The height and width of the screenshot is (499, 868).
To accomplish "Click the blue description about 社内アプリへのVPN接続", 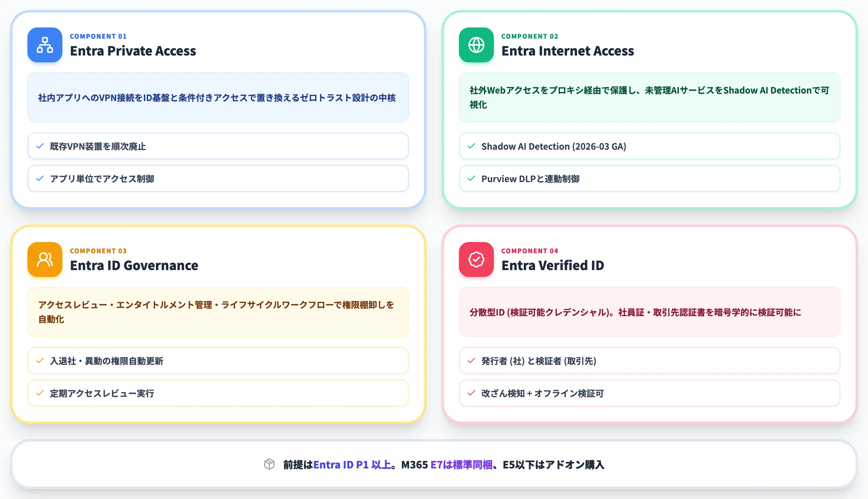I will [218, 97].
